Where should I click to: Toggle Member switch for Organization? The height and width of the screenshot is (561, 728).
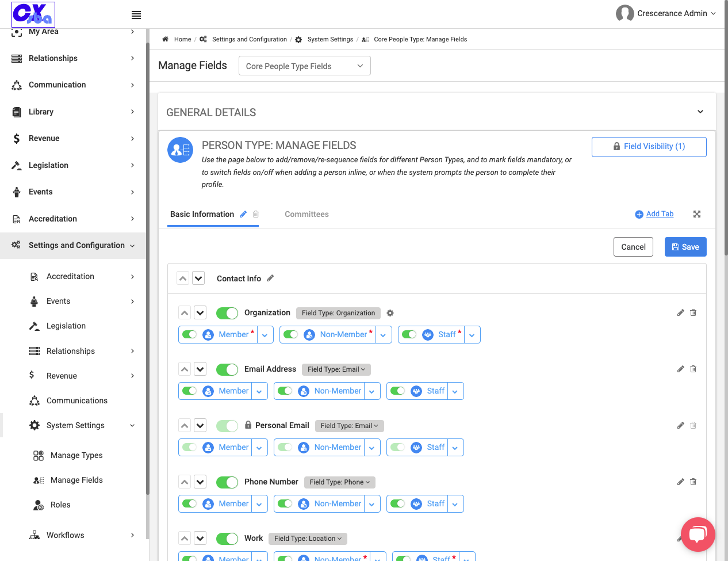click(x=190, y=334)
